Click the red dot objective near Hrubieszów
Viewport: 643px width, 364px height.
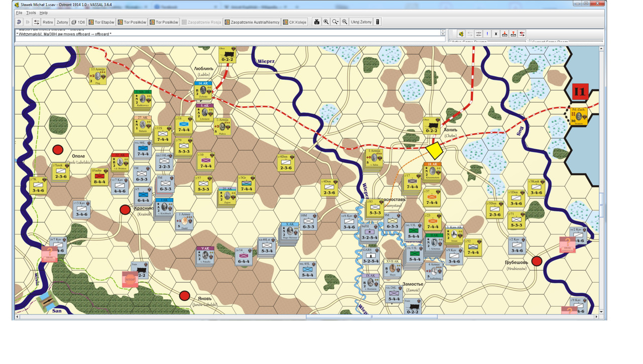[x=537, y=261]
